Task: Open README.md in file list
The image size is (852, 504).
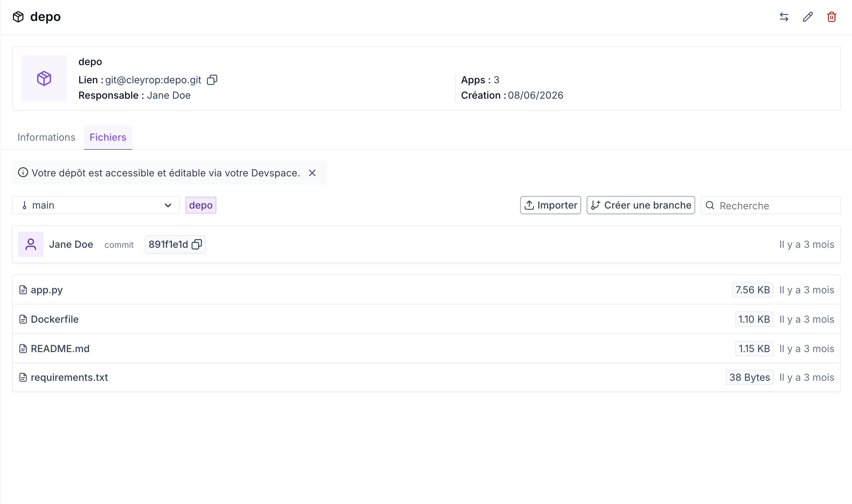Action: coord(60,349)
